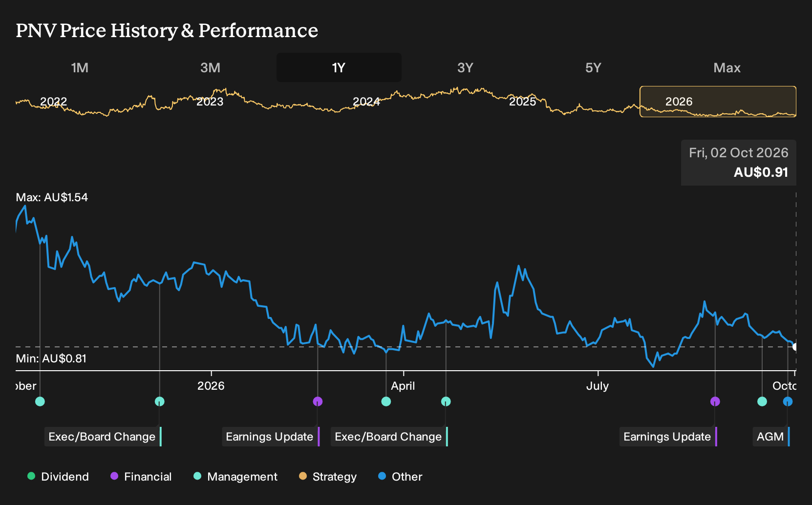This screenshot has width=812, height=505.
Task: Click the 'Fri, 02 Oct 2026' tooltip date
Action: [x=739, y=153]
